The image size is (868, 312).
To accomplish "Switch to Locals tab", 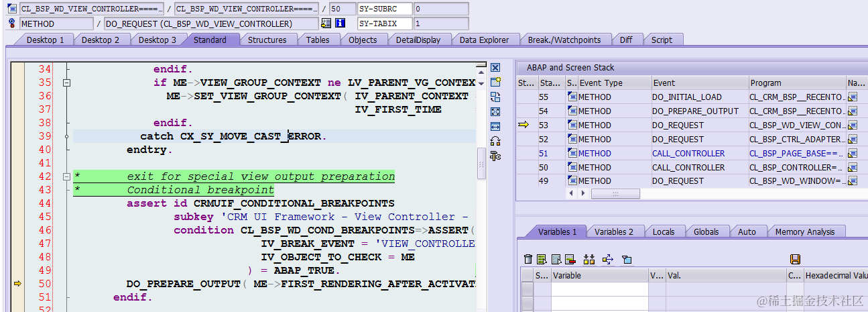I will point(664,231).
